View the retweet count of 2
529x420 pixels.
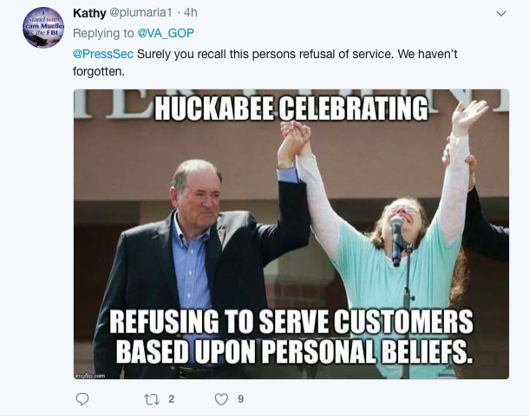pyautogui.click(x=172, y=399)
